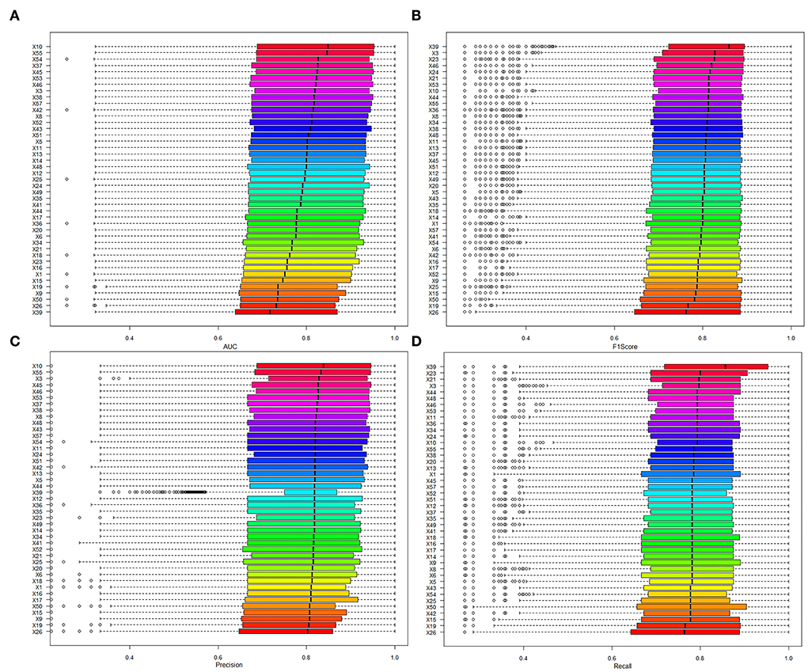This screenshot has height=672, width=808.
Task: Click the X10 row label in Precision panel
Action: [37, 366]
